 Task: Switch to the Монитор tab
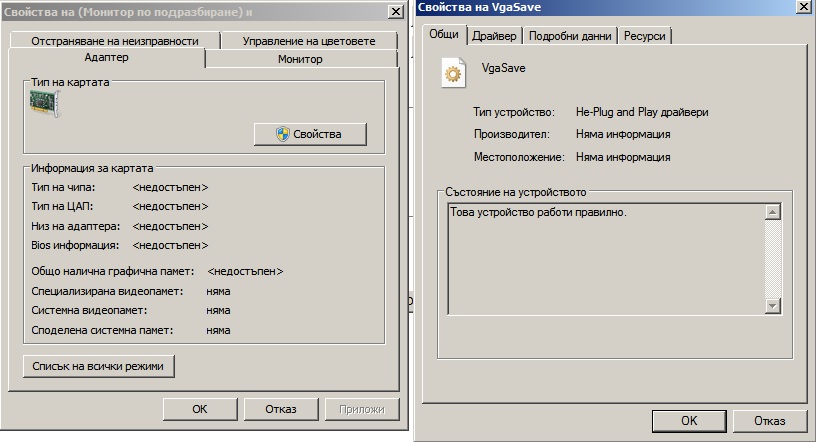pos(300,59)
